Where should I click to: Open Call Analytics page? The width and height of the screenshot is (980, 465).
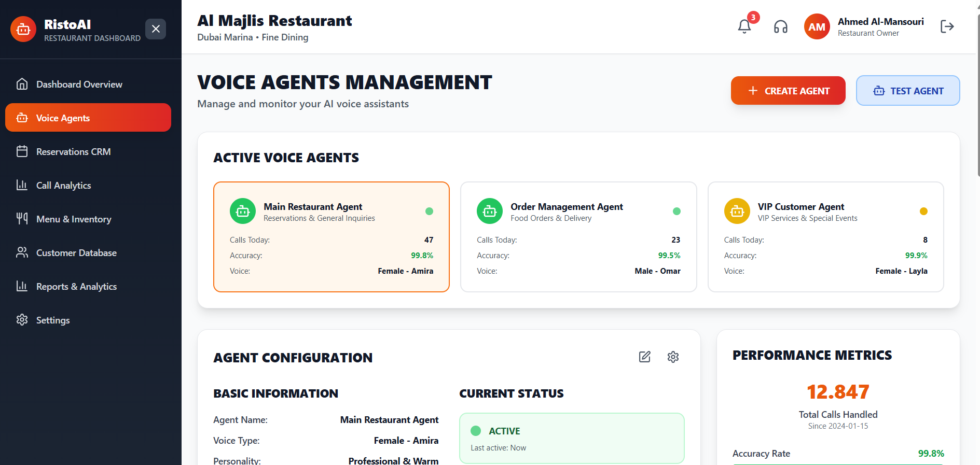coord(63,185)
